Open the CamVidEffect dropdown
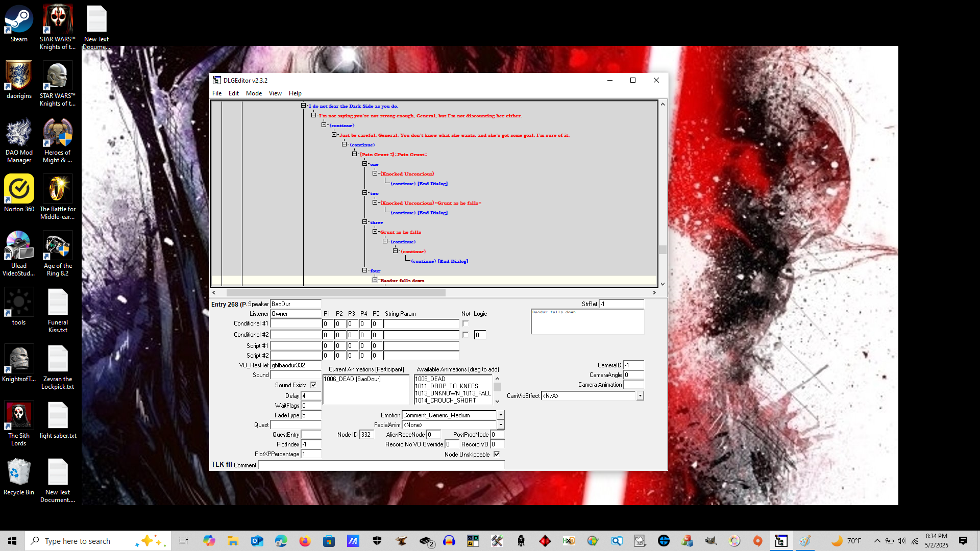Image resolution: width=980 pixels, height=551 pixels. click(x=640, y=396)
